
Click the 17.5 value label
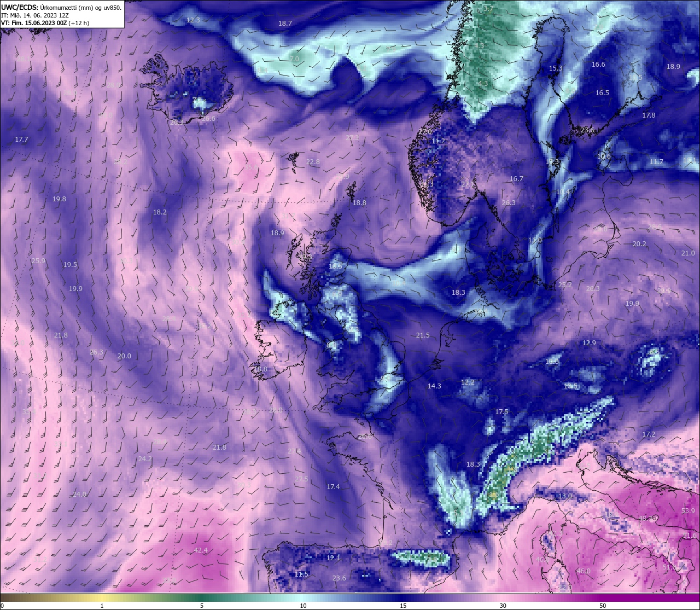[x=501, y=412]
